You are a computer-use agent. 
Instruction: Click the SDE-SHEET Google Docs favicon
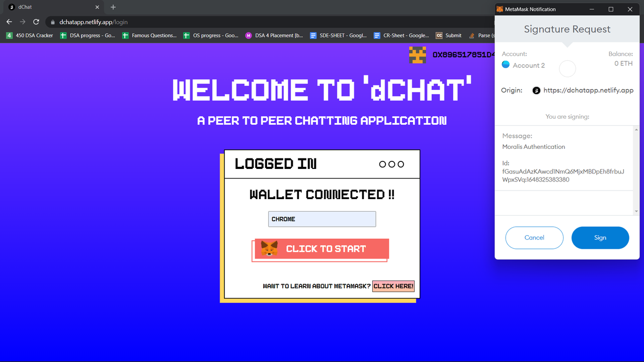[x=313, y=35]
